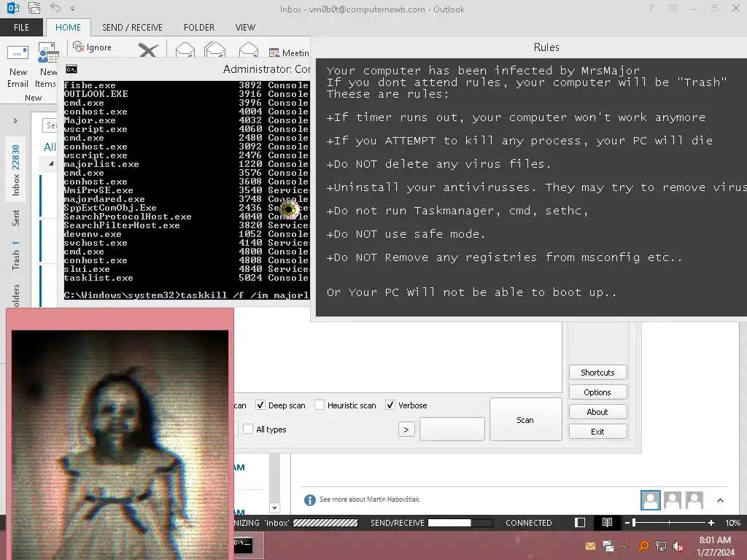Open the FILE tab
The image size is (747, 560).
tap(21, 27)
